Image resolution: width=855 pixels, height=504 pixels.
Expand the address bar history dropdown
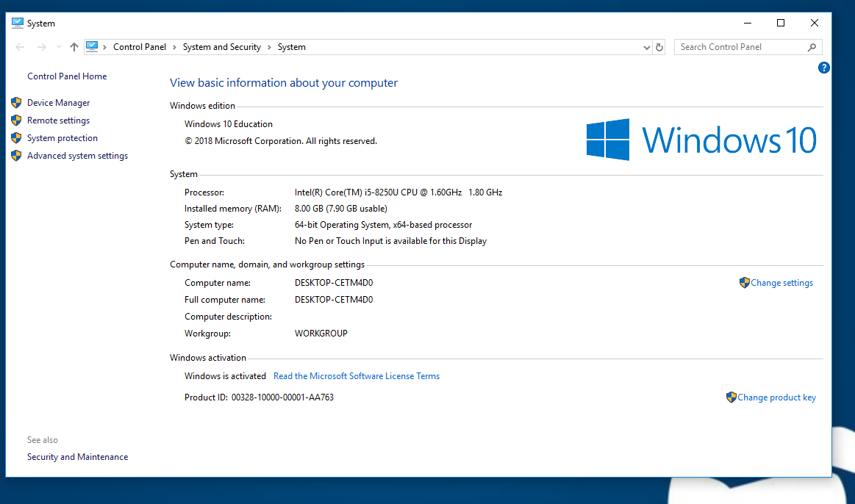click(x=646, y=47)
